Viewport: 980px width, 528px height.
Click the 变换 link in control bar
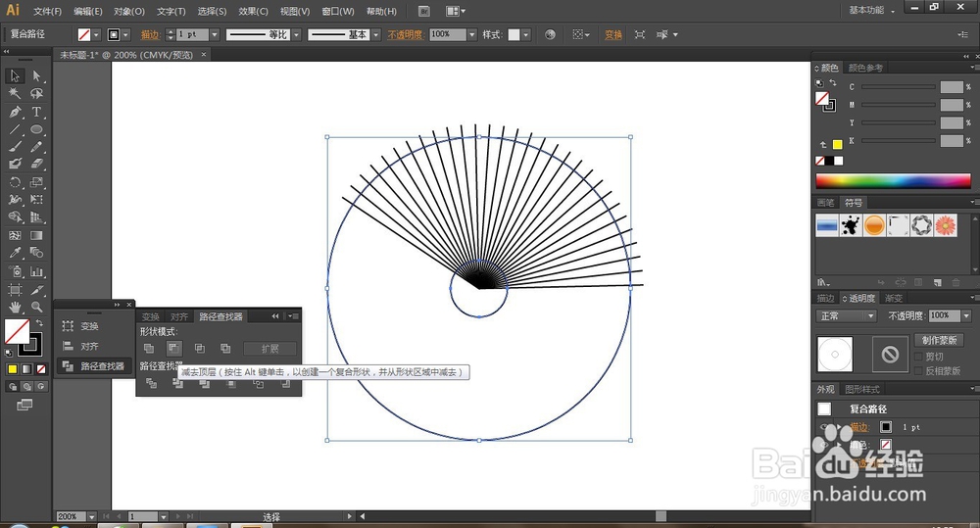click(613, 35)
